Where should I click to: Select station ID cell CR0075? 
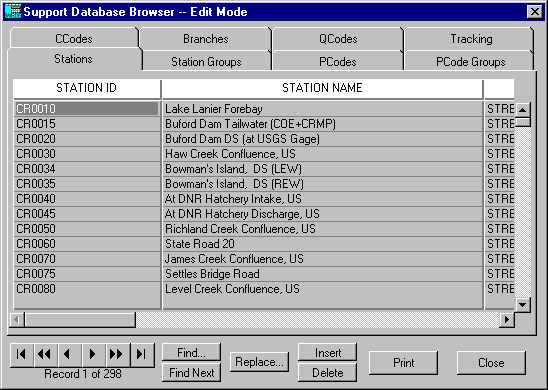click(x=87, y=274)
